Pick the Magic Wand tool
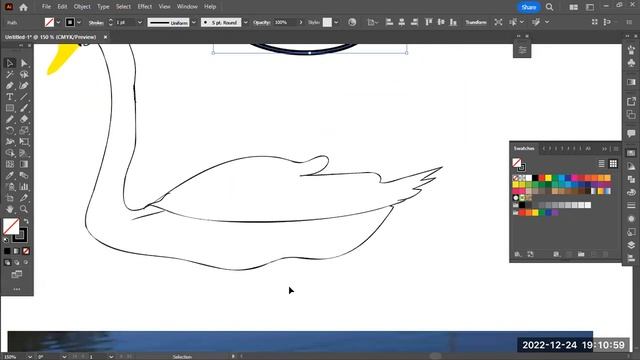The image size is (640, 360). 10,74
